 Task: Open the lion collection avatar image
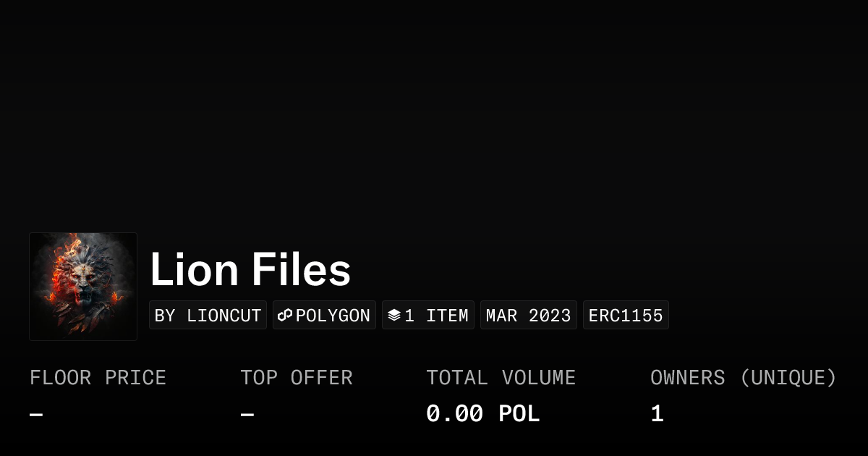[83, 287]
